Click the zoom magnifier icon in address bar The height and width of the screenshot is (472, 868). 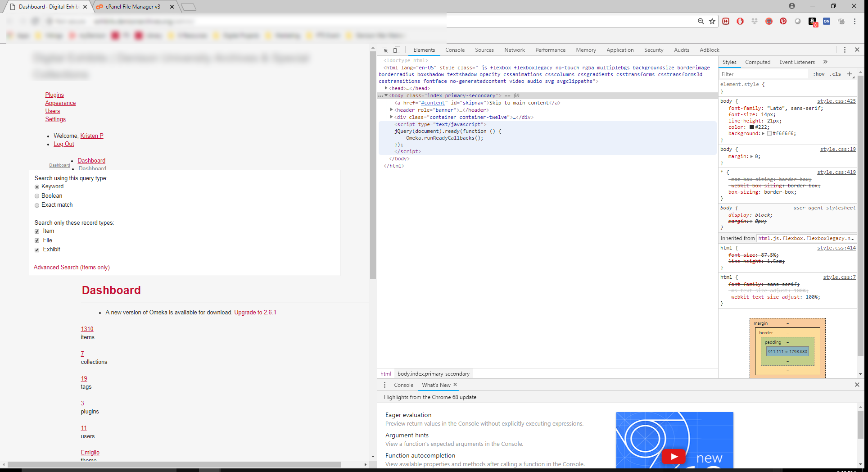(x=701, y=21)
